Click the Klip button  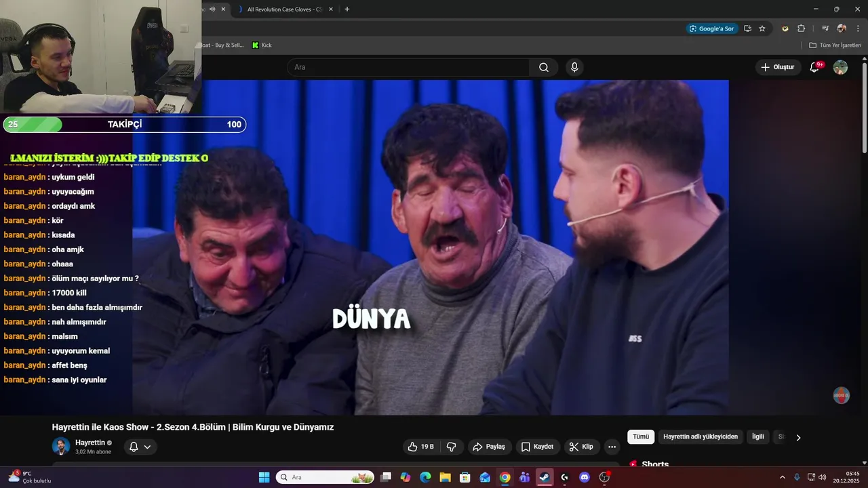pos(581,447)
